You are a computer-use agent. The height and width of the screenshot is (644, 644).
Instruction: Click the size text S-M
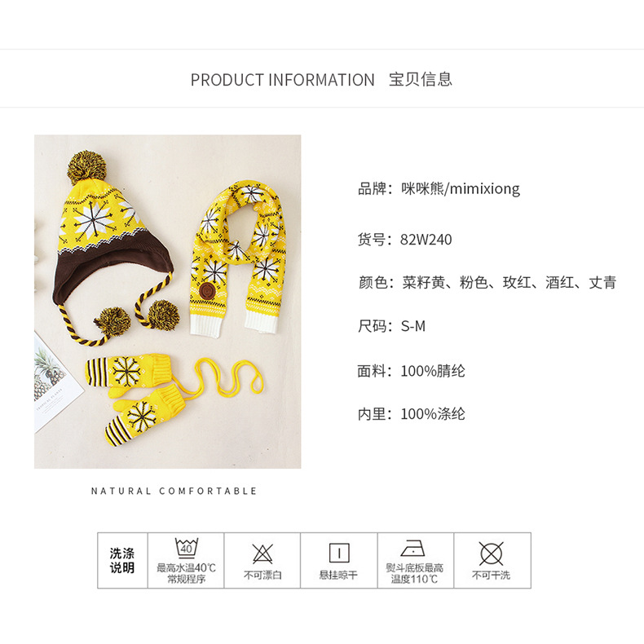(413, 326)
